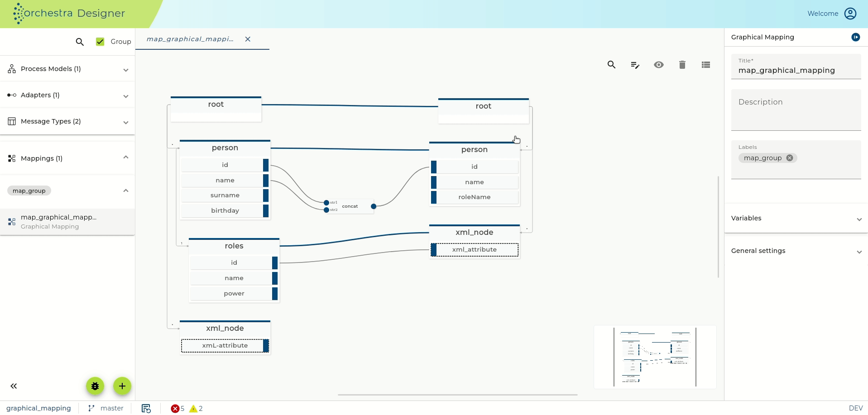Click DEV environment label
Viewport: 868px width, 415px height.
click(856, 408)
